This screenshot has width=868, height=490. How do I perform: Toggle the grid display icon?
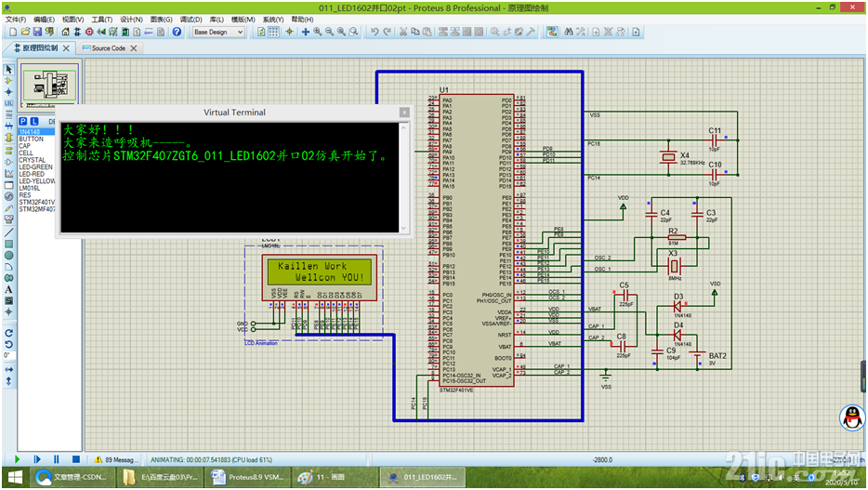pyautogui.click(x=273, y=33)
